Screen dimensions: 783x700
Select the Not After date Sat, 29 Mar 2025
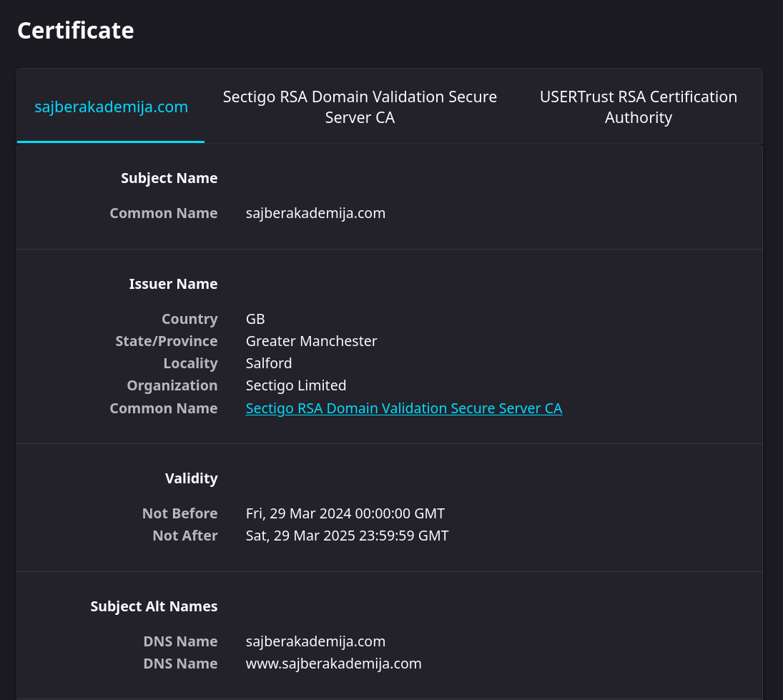347,536
